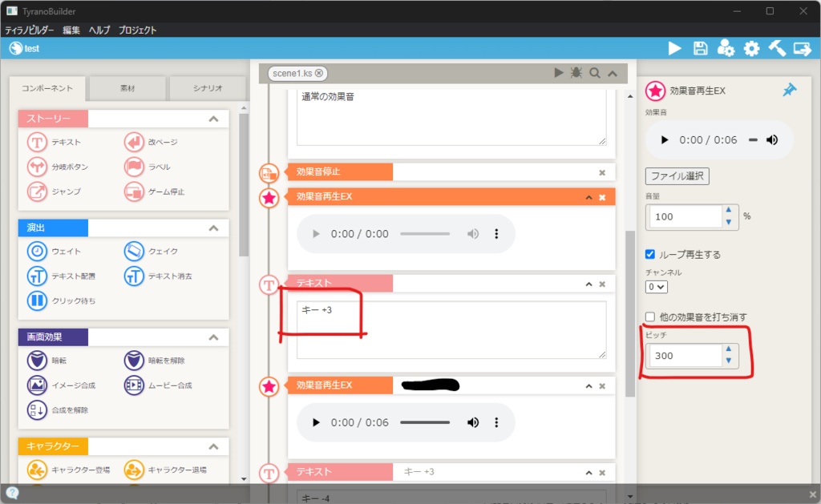Increase 音量 value with up arrow

728,211
